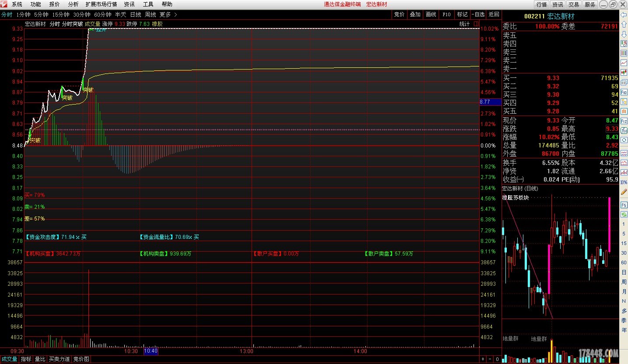628x364 pixels.
Task: Click the trend chart icon below list icon
Action: [x=624, y=63]
